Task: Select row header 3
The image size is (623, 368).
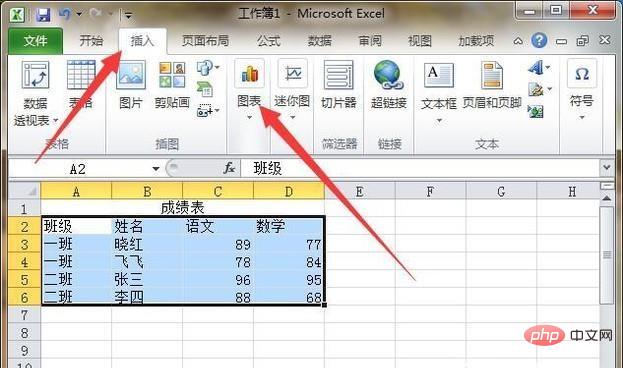Action: click(x=25, y=244)
